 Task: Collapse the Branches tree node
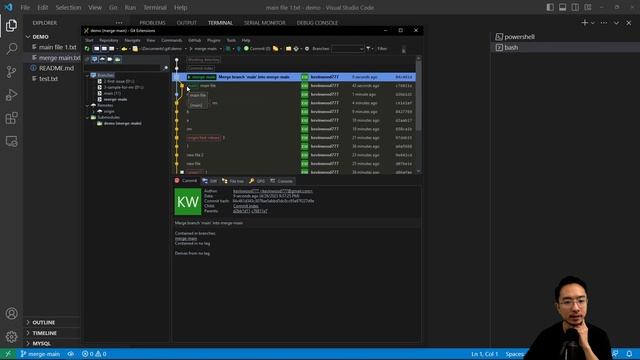(87, 76)
